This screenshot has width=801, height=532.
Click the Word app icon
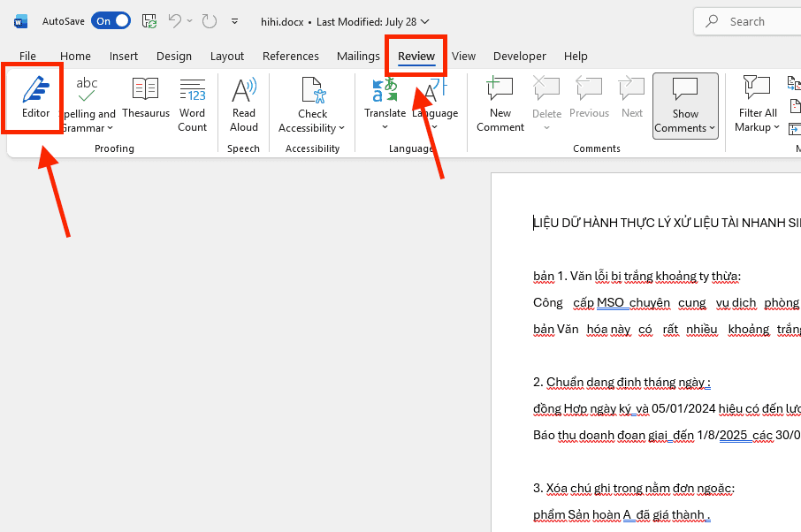pyautogui.click(x=20, y=22)
